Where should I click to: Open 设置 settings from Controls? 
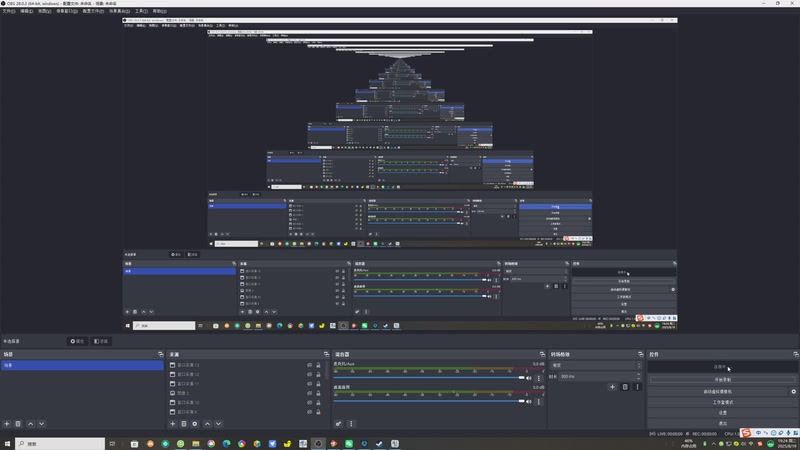[722, 413]
